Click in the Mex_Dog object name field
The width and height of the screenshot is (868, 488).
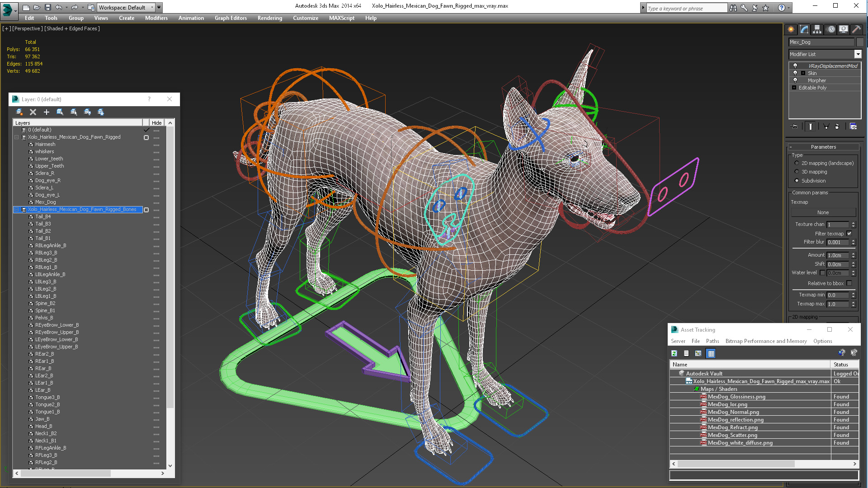(x=821, y=42)
